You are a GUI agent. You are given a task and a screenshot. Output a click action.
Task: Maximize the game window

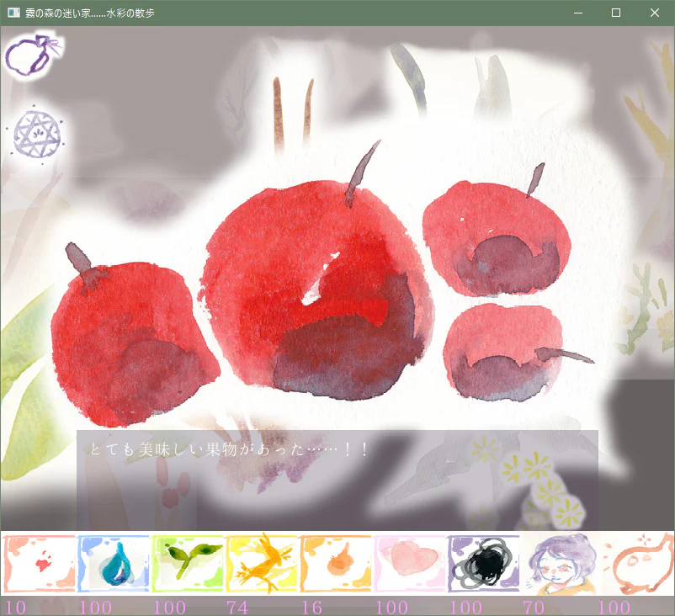pos(616,13)
